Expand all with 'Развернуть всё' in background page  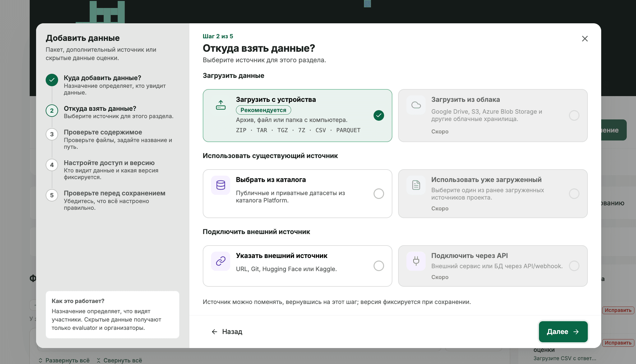(64, 360)
